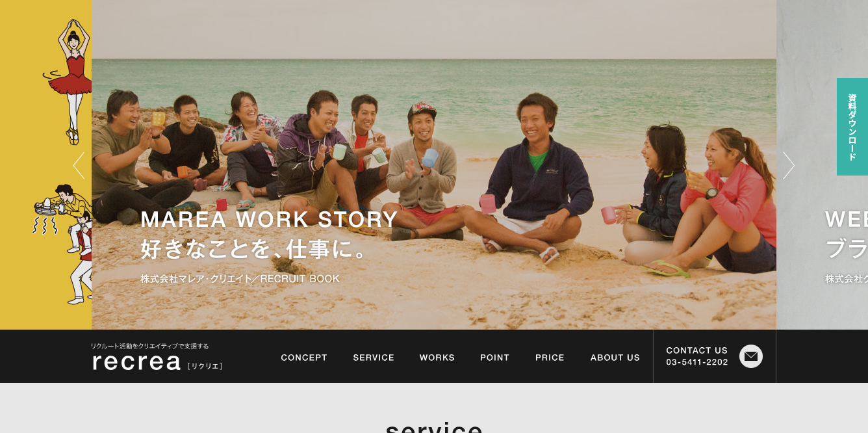Select the yellow illustrated previous slide

(45, 164)
